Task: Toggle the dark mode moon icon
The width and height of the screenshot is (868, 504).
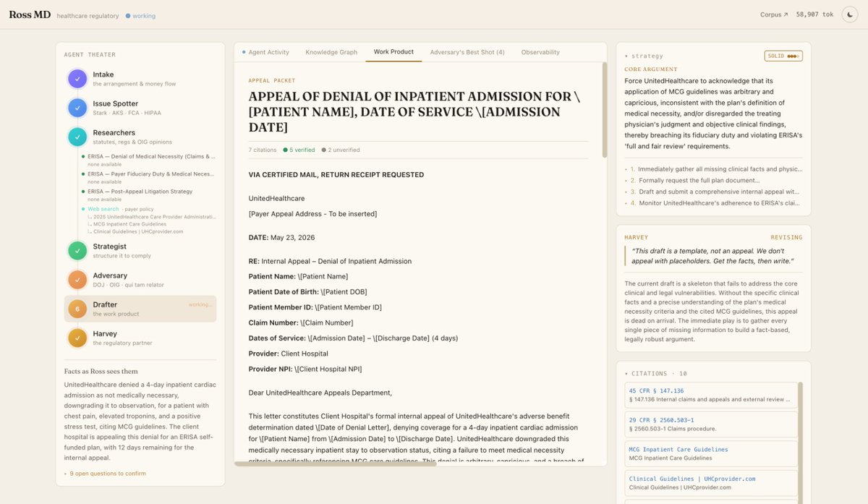Action: (x=849, y=14)
